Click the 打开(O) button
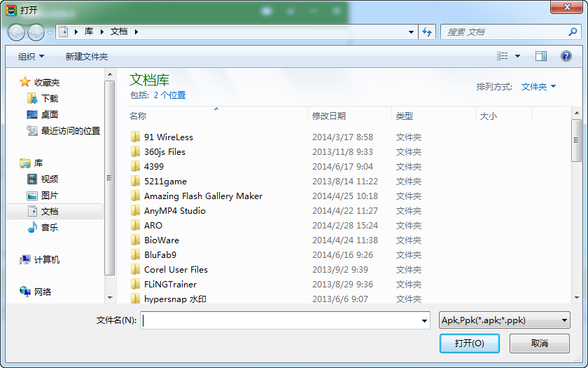This screenshot has width=588, height=368. click(x=469, y=343)
